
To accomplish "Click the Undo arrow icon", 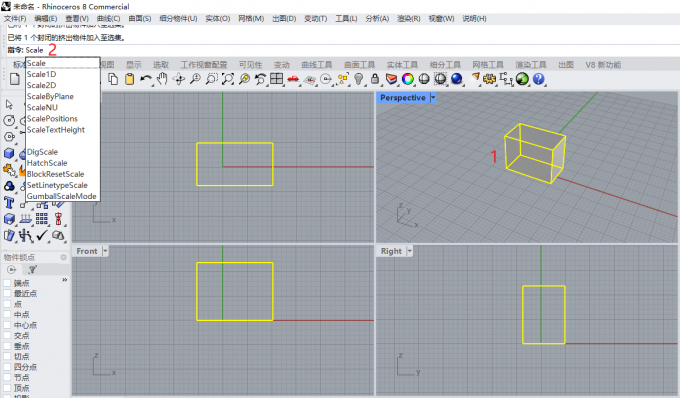I will (x=146, y=79).
